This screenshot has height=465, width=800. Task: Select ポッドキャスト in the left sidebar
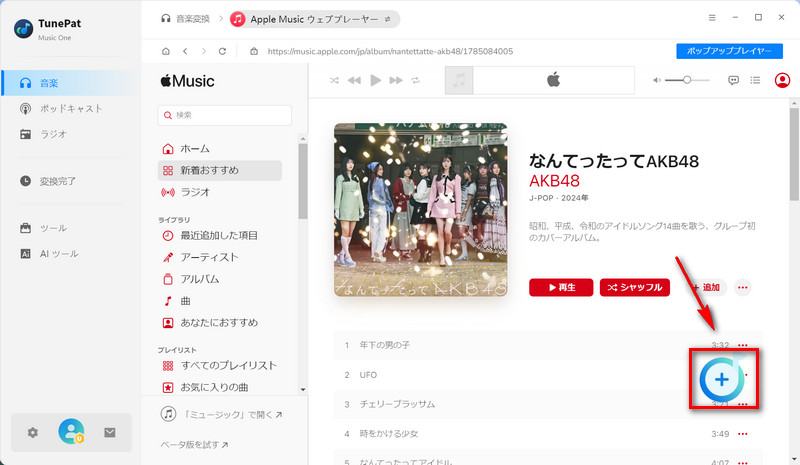[x=70, y=108]
